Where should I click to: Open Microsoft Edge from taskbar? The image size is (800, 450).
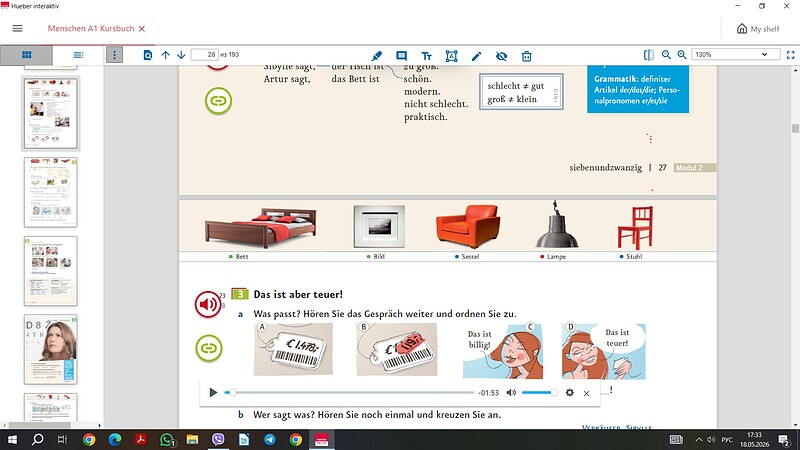pyautogui.click(x=115, y=439)
